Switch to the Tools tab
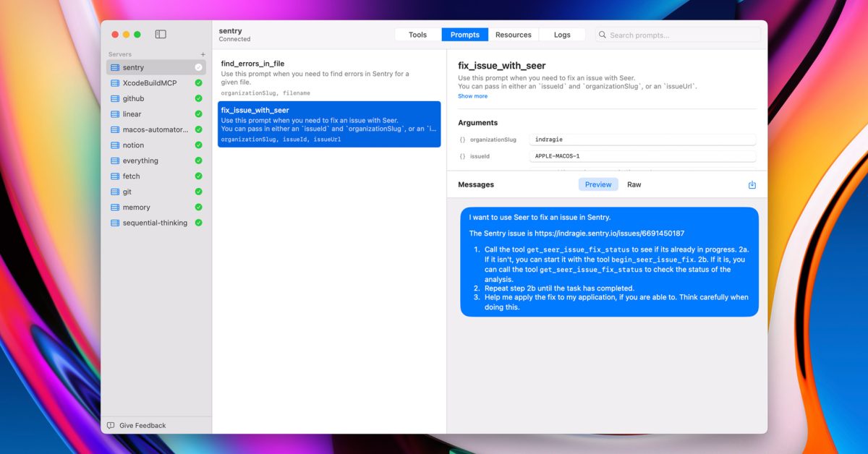The height and width of the screenshot is (454, 868). 418,35
